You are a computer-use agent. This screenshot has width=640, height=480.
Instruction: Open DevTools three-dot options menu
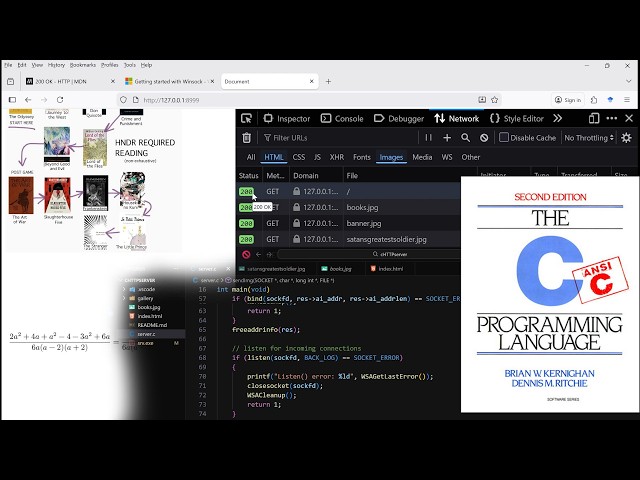coord(611,119)
